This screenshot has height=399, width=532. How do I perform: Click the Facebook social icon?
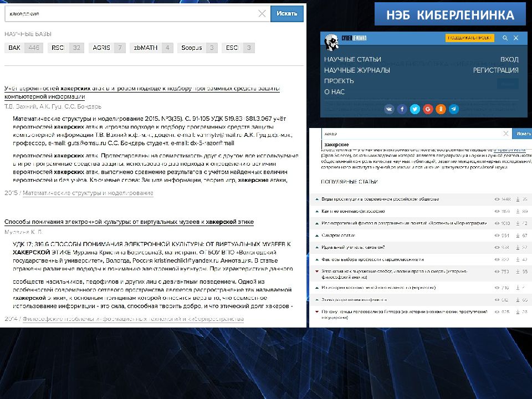click(x=402, y=109)
